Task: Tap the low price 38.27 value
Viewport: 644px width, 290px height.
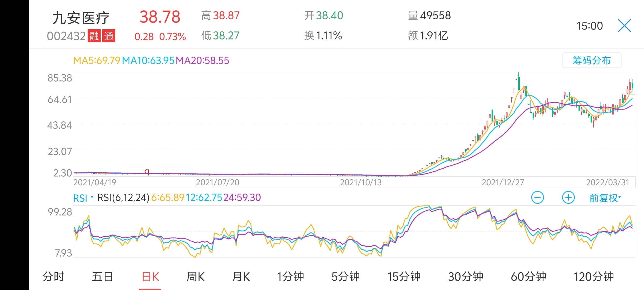Action: coord(226,35)
